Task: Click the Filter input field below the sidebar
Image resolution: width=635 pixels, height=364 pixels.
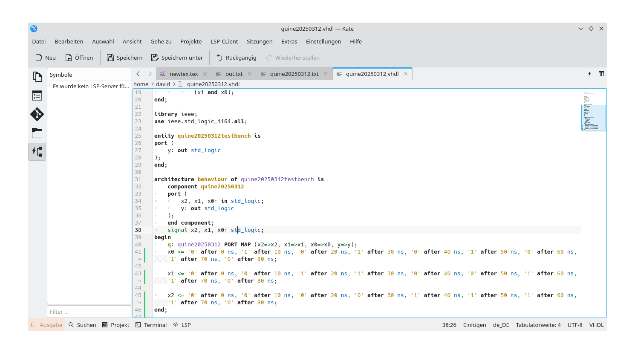Action: coord(89,312)
